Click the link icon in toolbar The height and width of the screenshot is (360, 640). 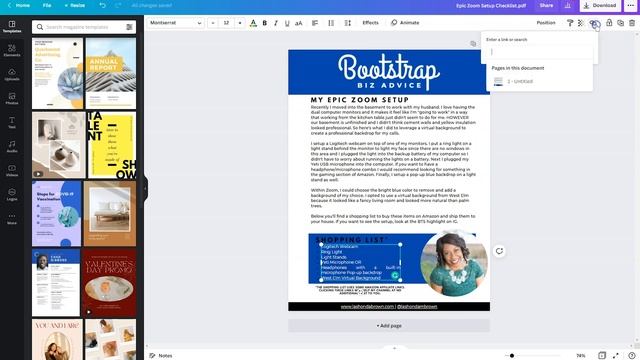pos(594,23)
